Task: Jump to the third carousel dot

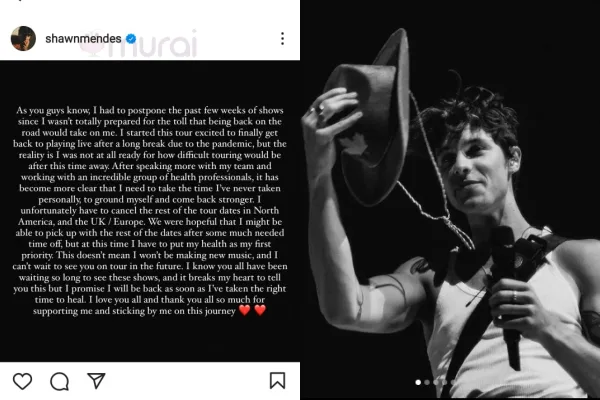Action: [x=436, y=382]
